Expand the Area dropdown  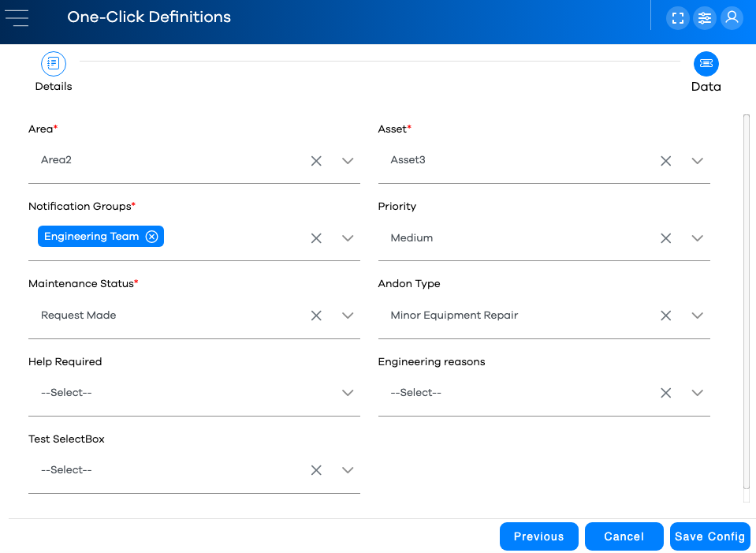click(348, 161)
